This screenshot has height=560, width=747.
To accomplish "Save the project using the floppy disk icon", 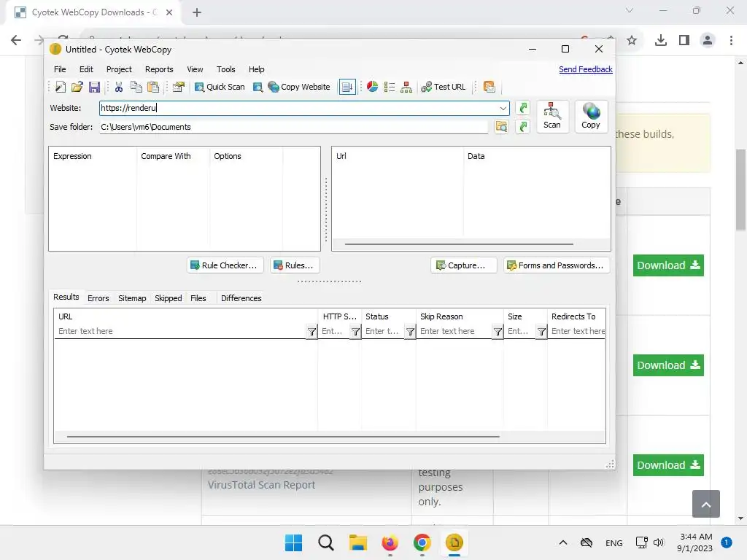I will (94, 87).
